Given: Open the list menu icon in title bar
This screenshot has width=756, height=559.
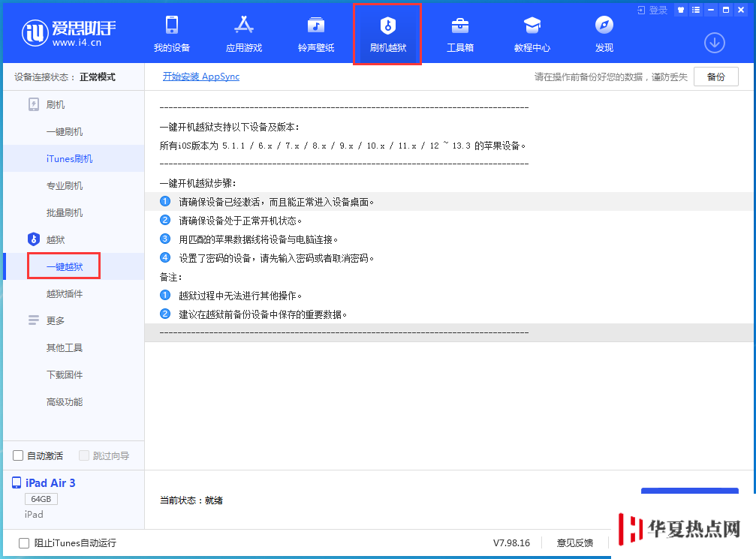Looking at the screenshot, I should pos(696,10).
